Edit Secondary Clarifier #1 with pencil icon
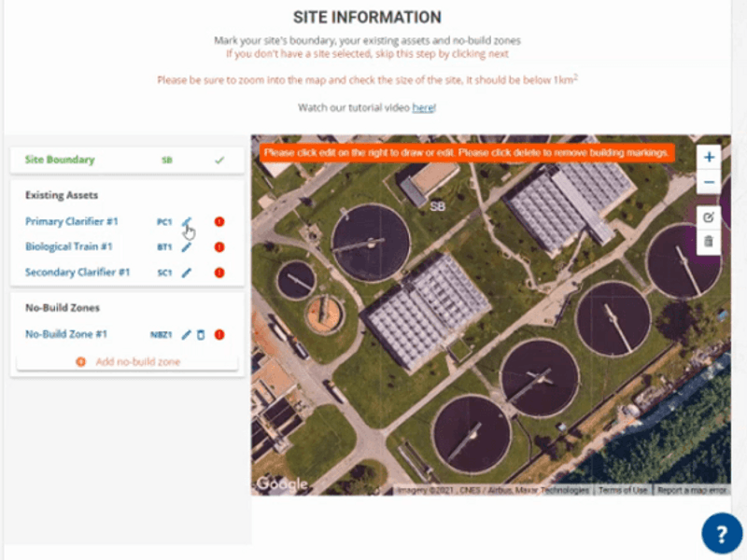The height and width of the screenshot is (560, 747). pos(187,273)
